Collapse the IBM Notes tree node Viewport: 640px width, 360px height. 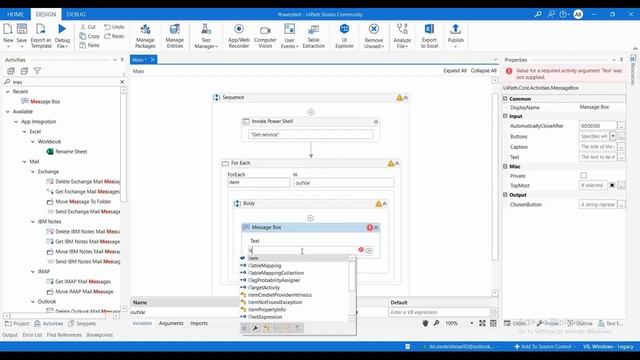coord(33,222)
